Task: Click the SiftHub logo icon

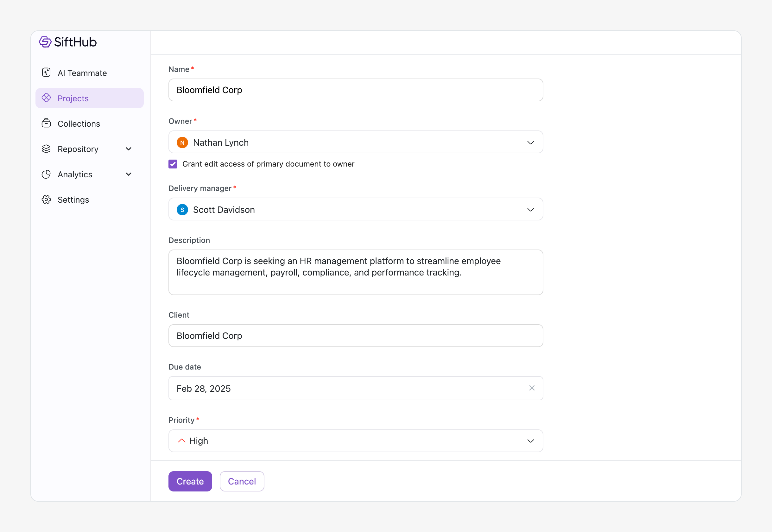Action: click(45, 42)
